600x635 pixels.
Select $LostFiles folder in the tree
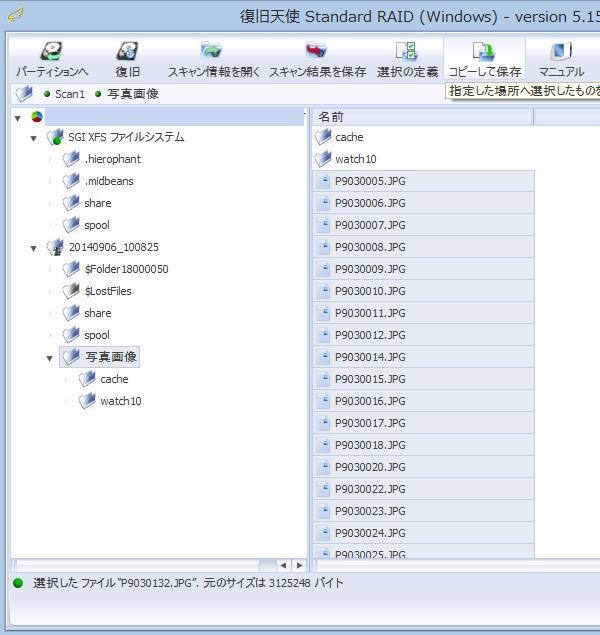(107, 291)
